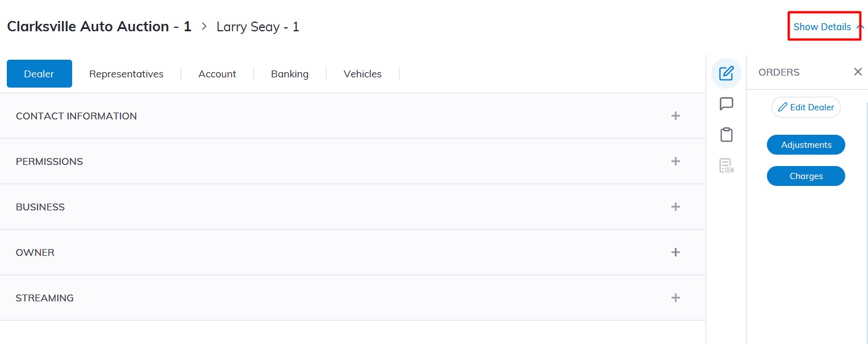Viewport: 868px width, 344px height.
Task: Open the Charges button
Action: pyautogui.click(x=806, y=176)
